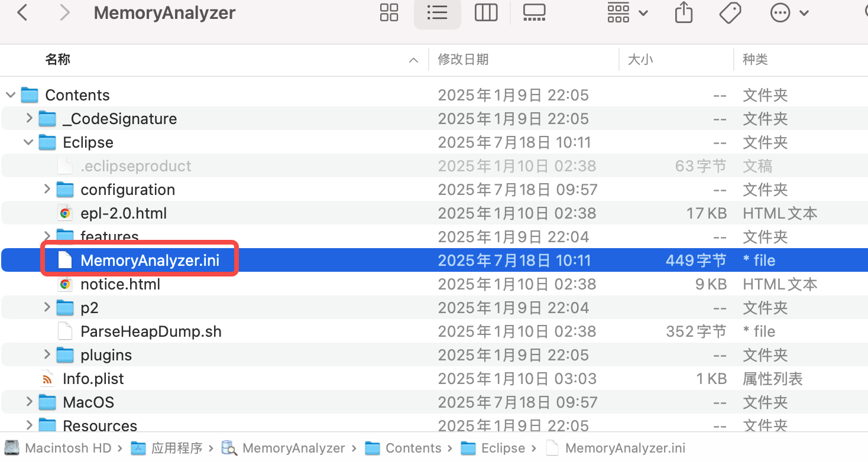
Task: Select the MemoryAnalyzer.ini file name in the list
Action: coord(150,261)
